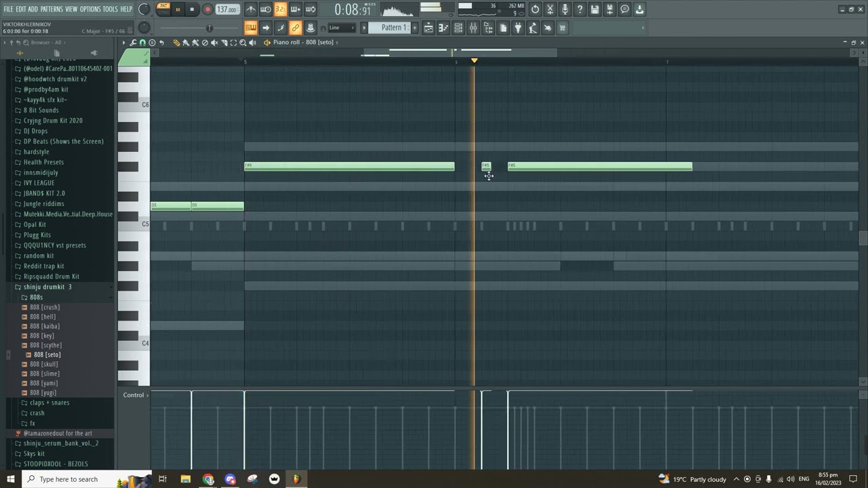This screenshot has height=488, width=868.
Task: Adjust the master volume knob
Action: pos(144,9)
